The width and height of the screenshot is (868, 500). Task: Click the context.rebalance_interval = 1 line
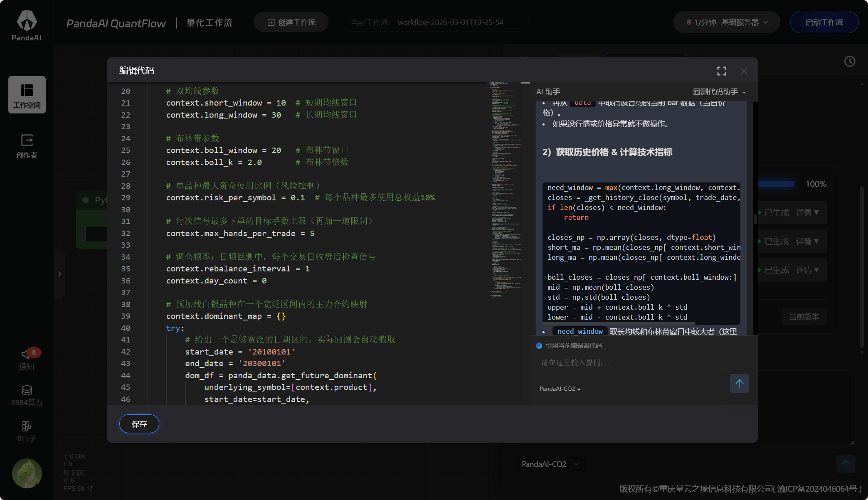(x=238, y=269)
